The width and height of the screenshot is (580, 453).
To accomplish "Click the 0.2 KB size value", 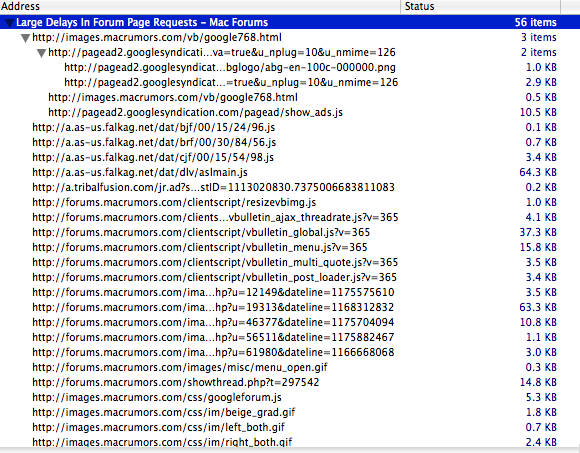I will point(541,187).
